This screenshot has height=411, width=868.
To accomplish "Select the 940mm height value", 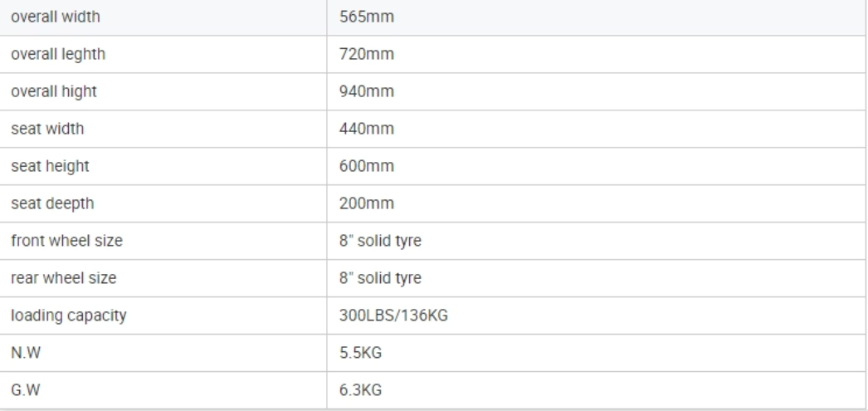I will [367, 91].
